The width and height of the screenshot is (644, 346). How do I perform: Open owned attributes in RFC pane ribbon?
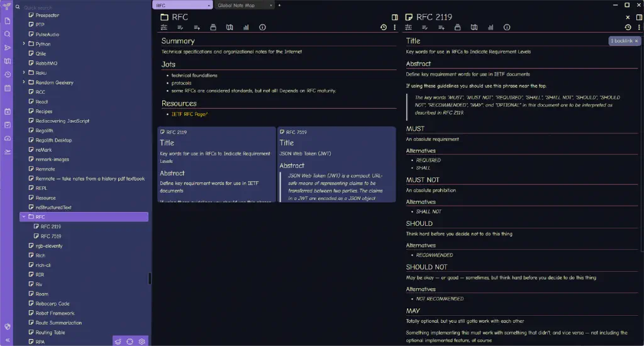[180, 28]
